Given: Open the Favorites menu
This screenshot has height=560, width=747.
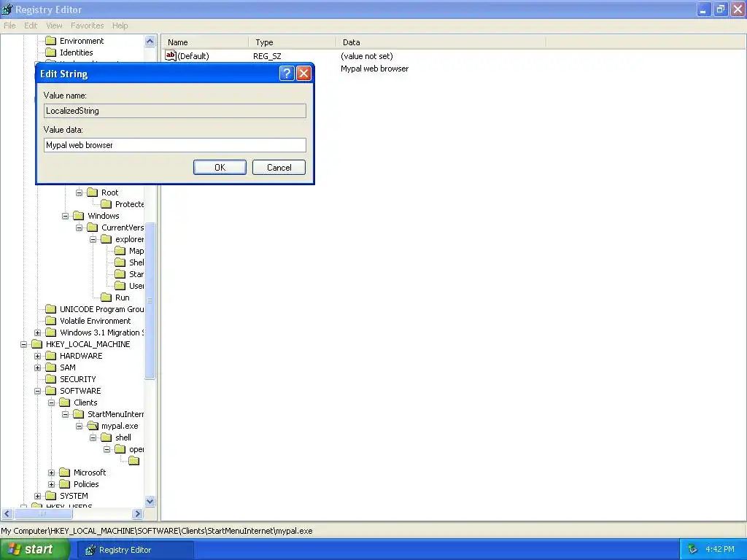Looking at the screenshot, I should (x=88, y=26).
